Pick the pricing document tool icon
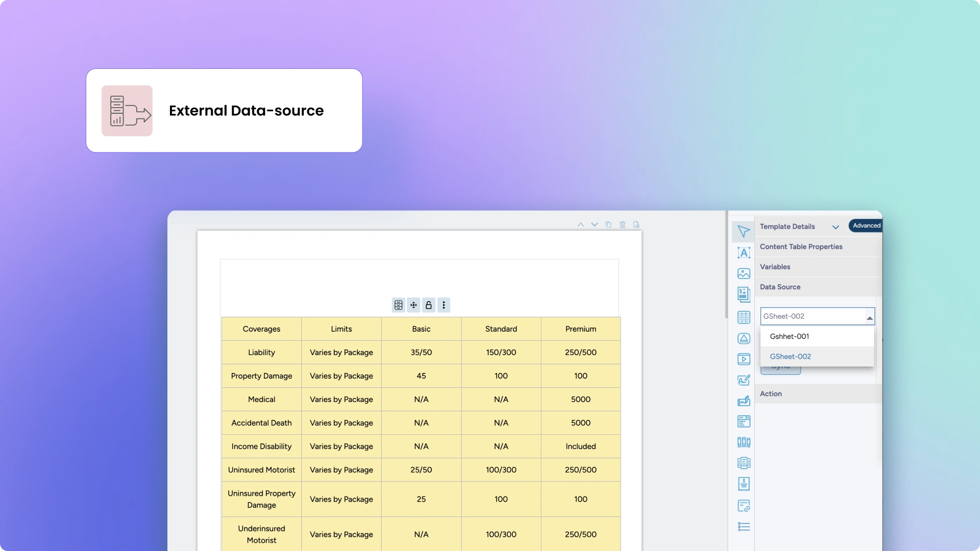The image size is (980, 551). tap(744, 294)
